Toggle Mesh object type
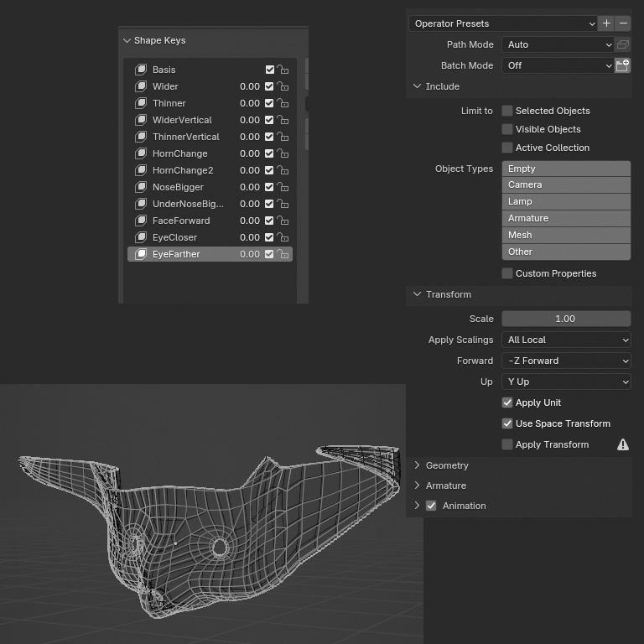644x644 pixels. [566, 235]
